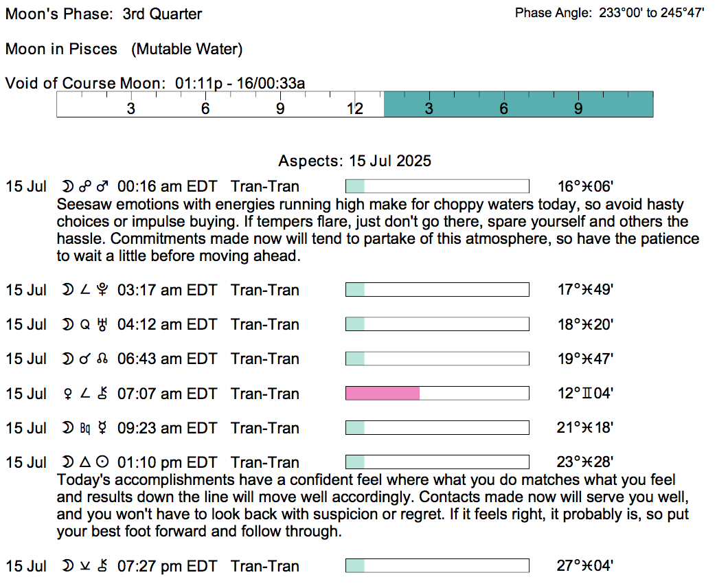This screenshot has height=588, width=717.
Task: Click the 12 hour mark on the timeline
Action: (354, 109)
